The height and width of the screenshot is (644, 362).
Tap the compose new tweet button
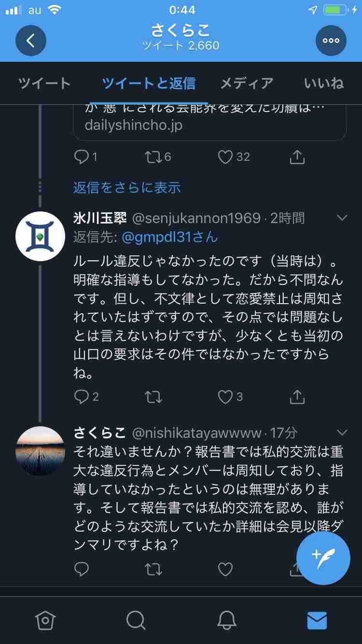[323, 558]
